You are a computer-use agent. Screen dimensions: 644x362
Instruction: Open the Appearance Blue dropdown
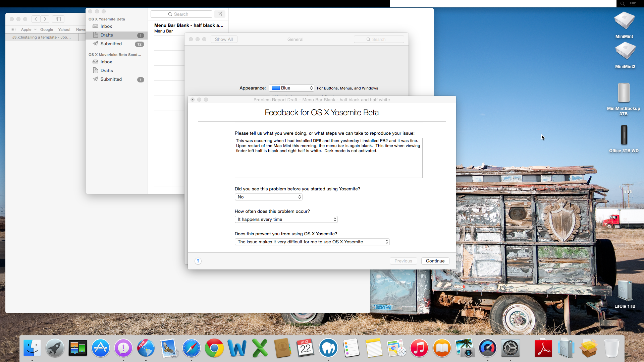291,88
